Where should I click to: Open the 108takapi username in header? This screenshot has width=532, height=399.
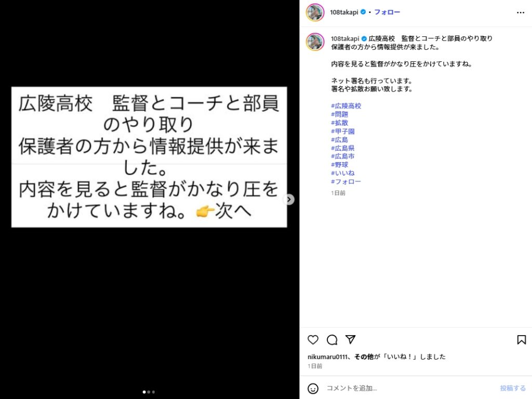[x=344, y=12]
